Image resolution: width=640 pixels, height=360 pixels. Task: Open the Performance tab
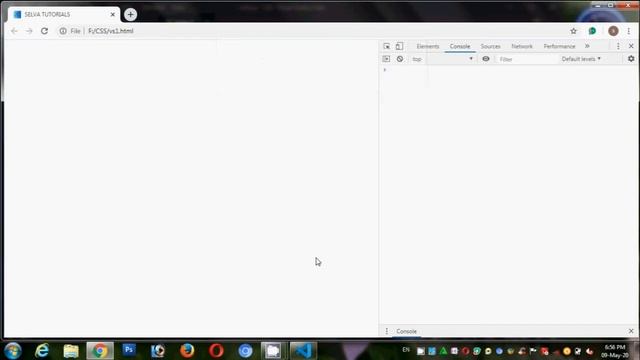pyautogui.click(x=559, y=47)
